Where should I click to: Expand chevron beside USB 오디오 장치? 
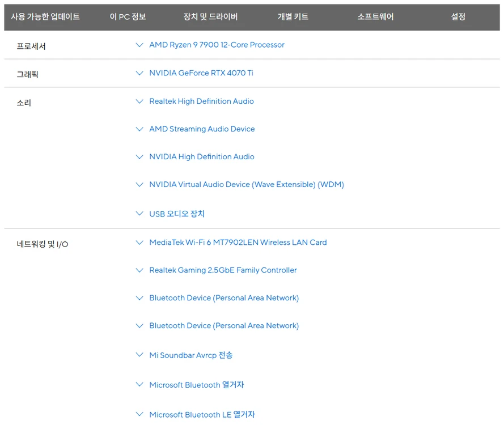point(139,213)
